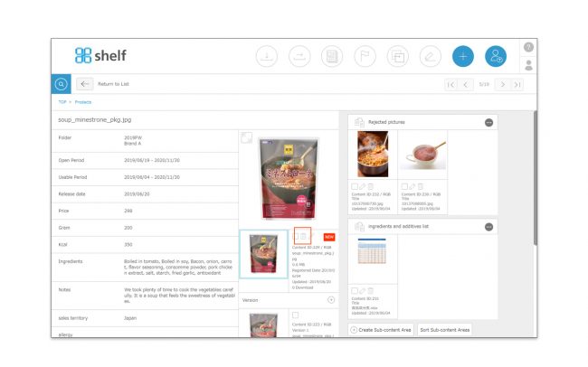588x367 pixels.
Task: Tick checkbox under the ingredients spreadsheet thumbnail
Action: point(355,290)
